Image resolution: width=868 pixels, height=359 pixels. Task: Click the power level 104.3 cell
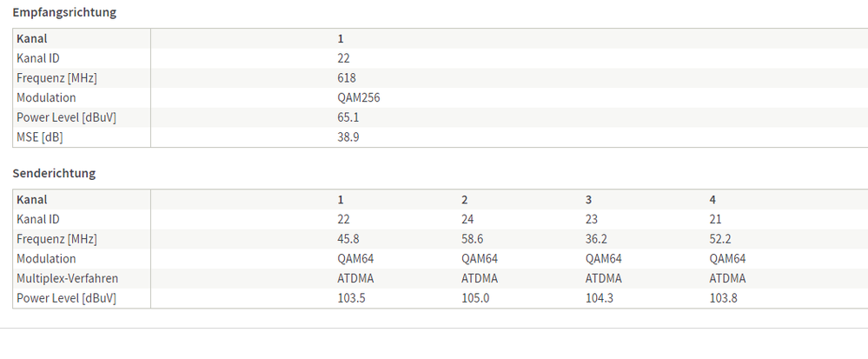click(600, 298)
